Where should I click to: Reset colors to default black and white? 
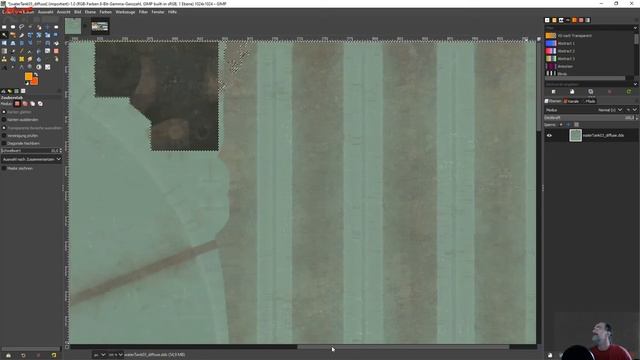(x=27, y=83)
